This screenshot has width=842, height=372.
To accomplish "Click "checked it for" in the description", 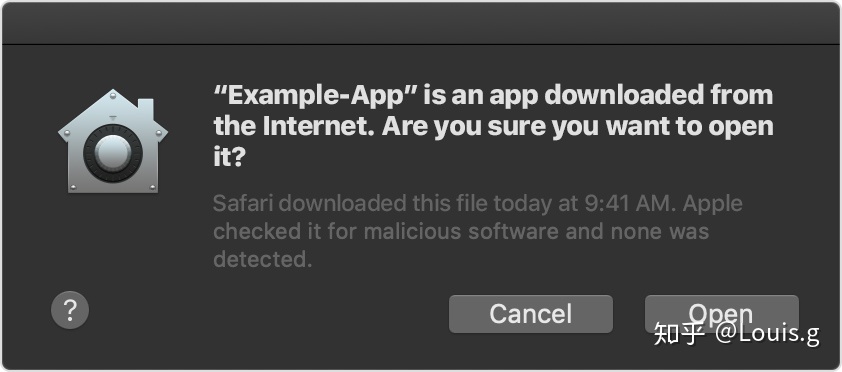I will click(285, 231).
